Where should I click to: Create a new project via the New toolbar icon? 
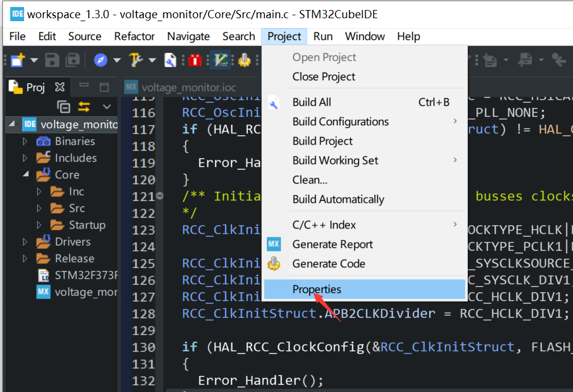pyautogui.click(x=15, y=59)
